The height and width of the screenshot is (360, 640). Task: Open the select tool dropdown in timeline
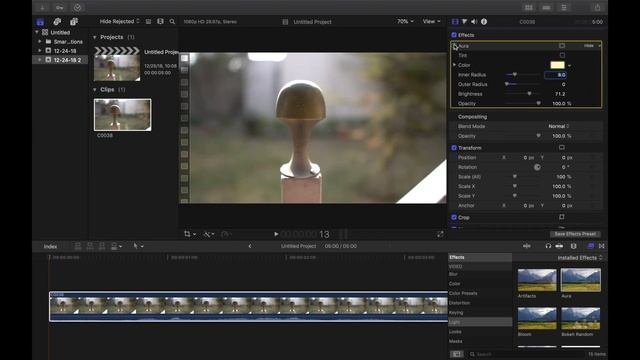pos(138,246)
